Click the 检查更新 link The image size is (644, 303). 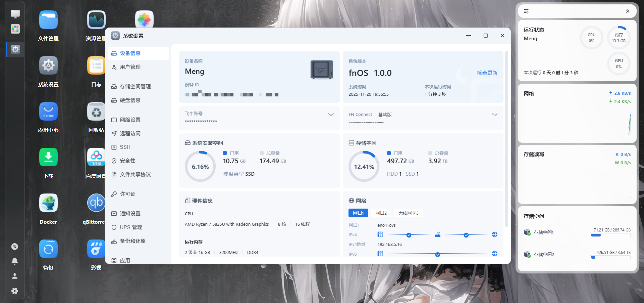click(x=487, y=73)
